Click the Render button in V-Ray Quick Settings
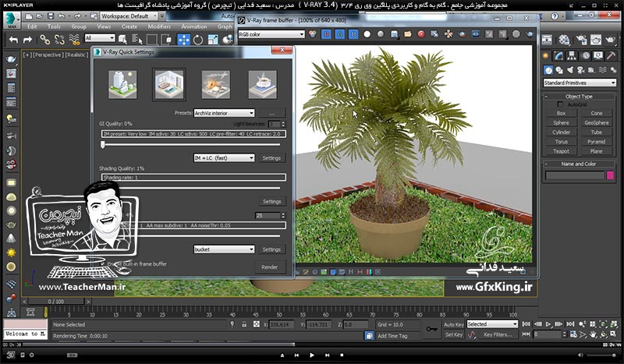Image resolution: width=624 pixels, height=364 pixels. tap(270, 267)
